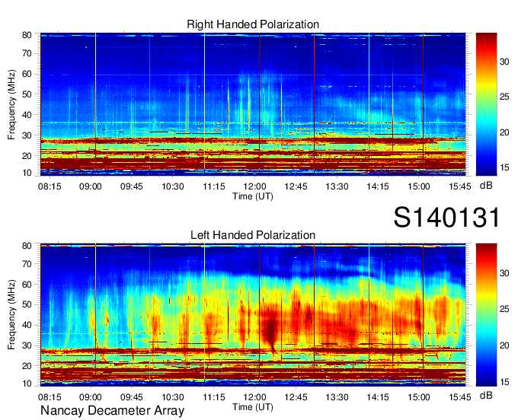Click the 'Left Handed Polarization' plot title
The height and width of the screenshot is (420, 518).
click(253, 235)
